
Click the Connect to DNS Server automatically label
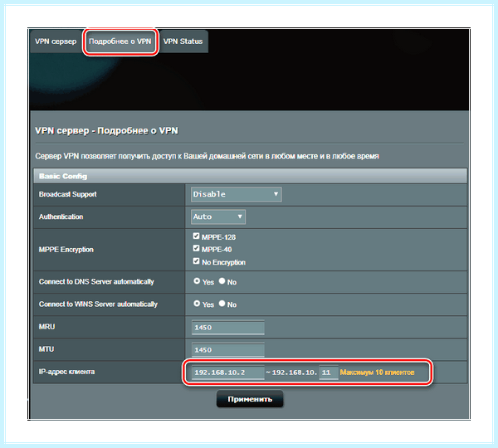coord(96,282)
